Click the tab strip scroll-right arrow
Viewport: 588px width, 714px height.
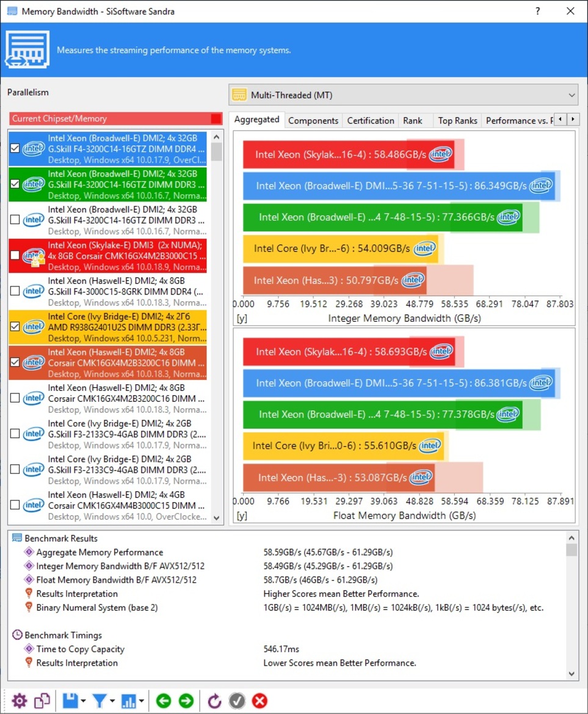(x=573, y=119)
